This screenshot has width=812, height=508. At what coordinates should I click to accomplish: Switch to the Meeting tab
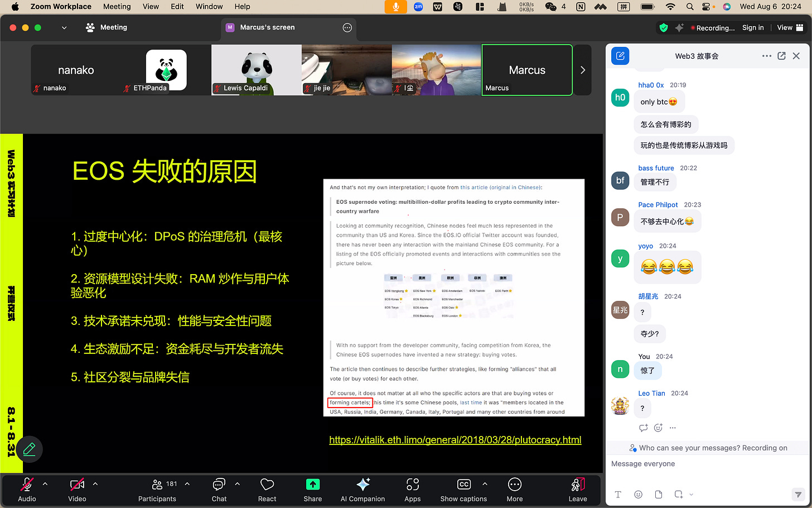107,27
